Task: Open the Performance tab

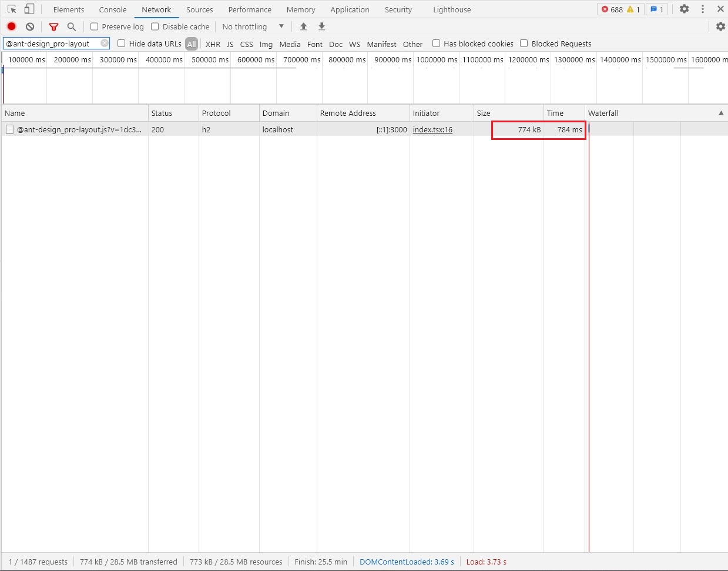Action: pyautogui.click(x=250, y=9)
